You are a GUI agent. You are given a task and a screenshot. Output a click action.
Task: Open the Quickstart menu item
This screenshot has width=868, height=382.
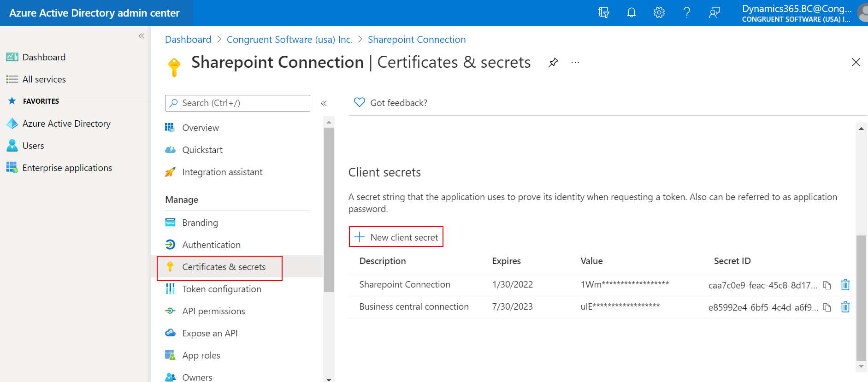click(x=202, y=150)
